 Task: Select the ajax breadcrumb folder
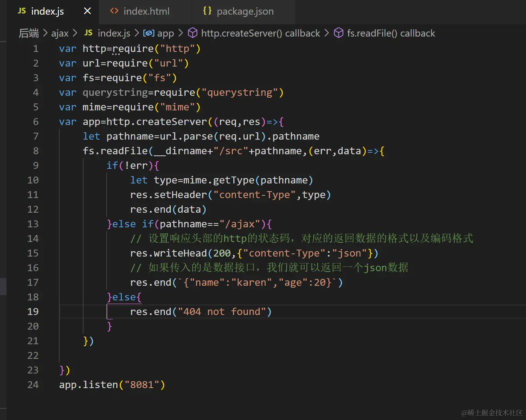(x=60, y=33)
